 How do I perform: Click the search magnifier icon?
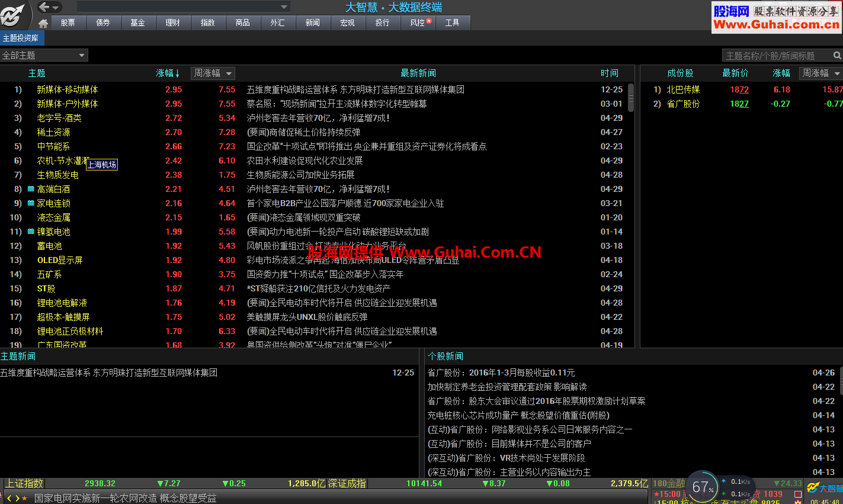click(x=837, y=55)
